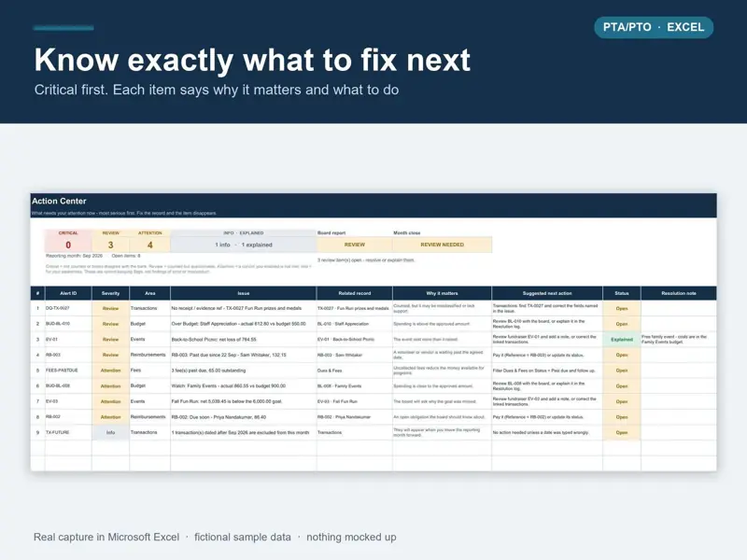
Task: Click the 'Severity' column header
Action: point(110,293)
